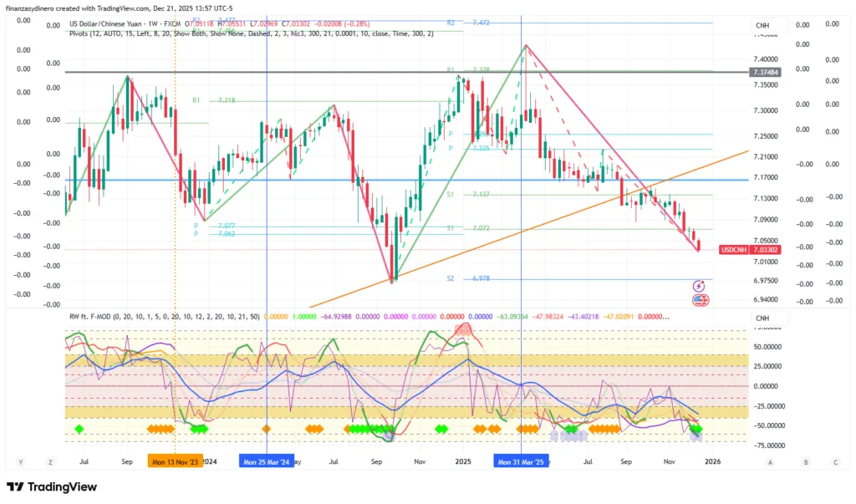Click the purple lightning event icon
Image resolution: width=856 pixels, height=504 pixels.
[699, 287]
